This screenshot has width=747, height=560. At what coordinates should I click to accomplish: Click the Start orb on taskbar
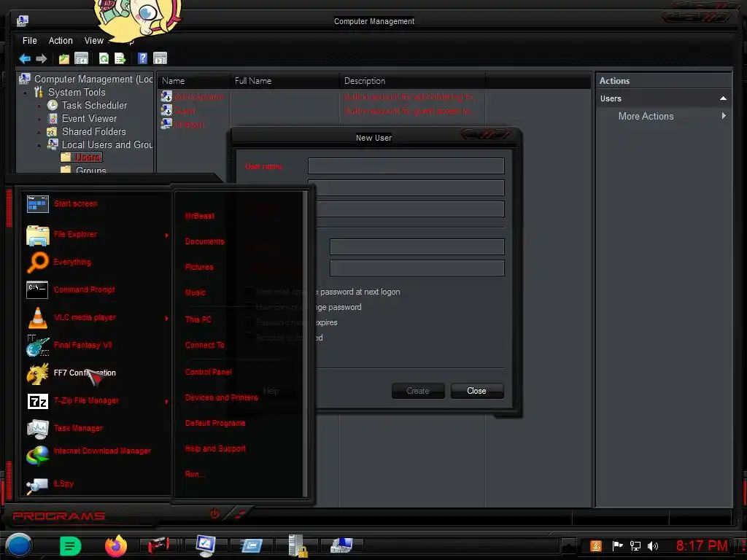(x=19, y=545)
